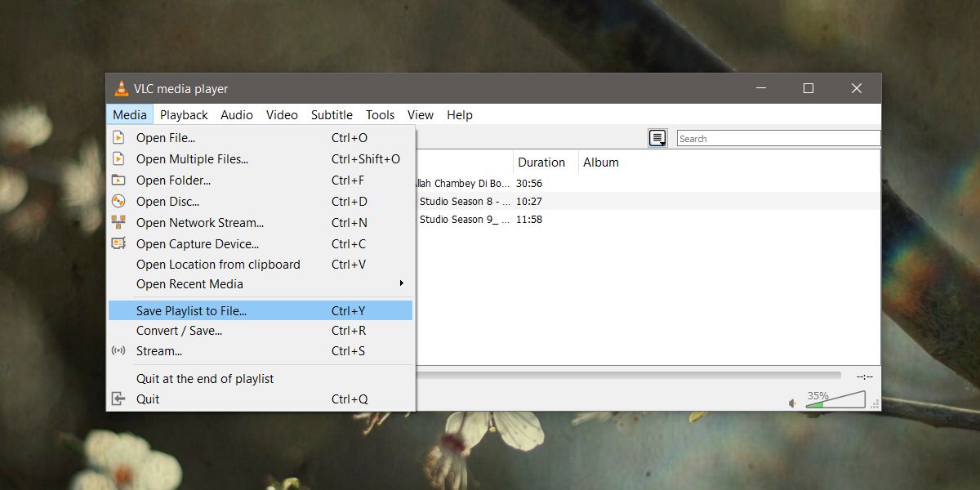Choose Open Capture Device... entry
The height and width of the screenshot is (490, 980).
(x=261, y=243)
